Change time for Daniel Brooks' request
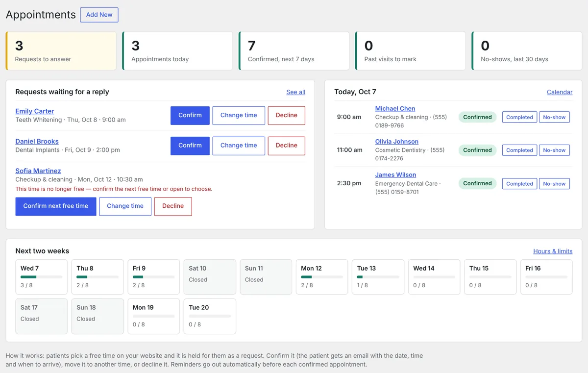Image resolution: width=588 pixels, height=373 pixels. [x=239, y=146]
